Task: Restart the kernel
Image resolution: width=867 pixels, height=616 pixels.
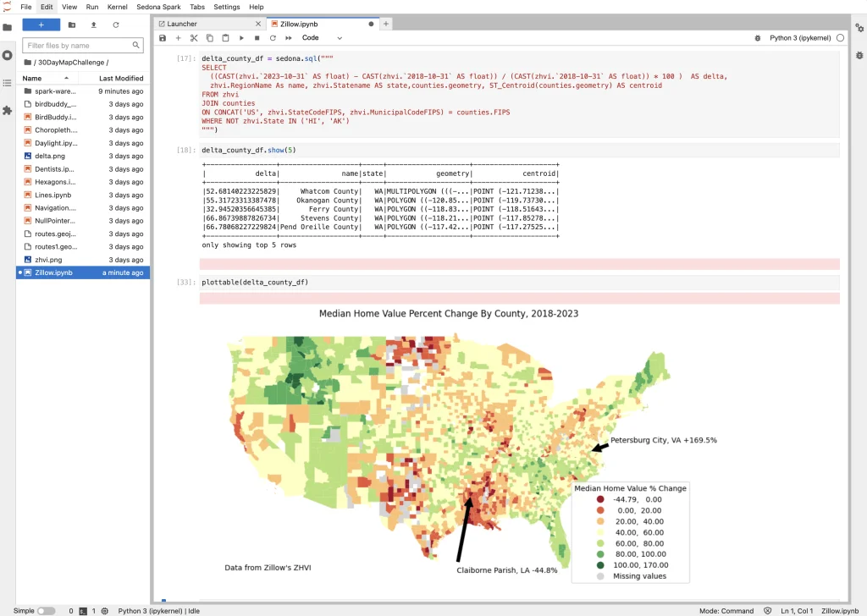Action: (x=273, y=38)
